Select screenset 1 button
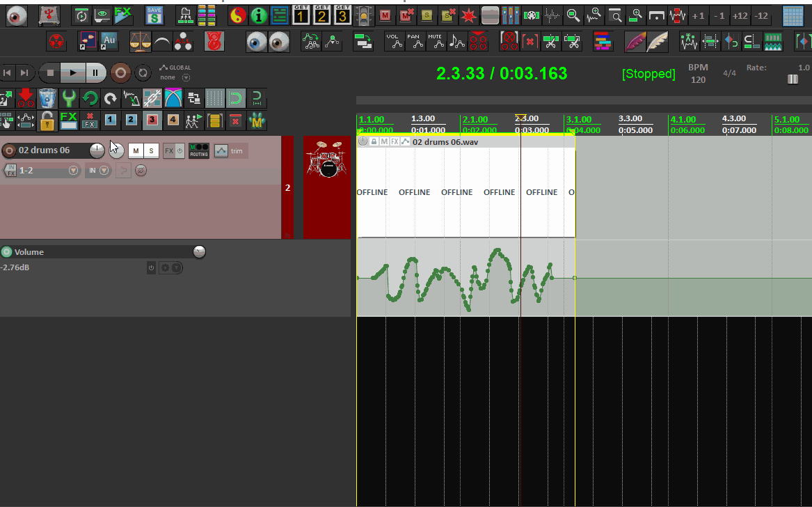The width and height of the screenshot is (812, 507). point(111,120)
